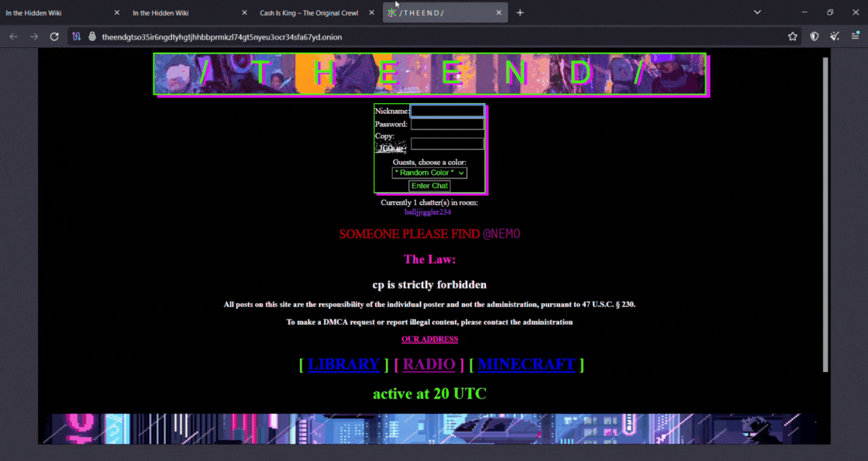The image size is (868, 461).
Task: Click the New Identity broom icon
Action: [835, 36]
